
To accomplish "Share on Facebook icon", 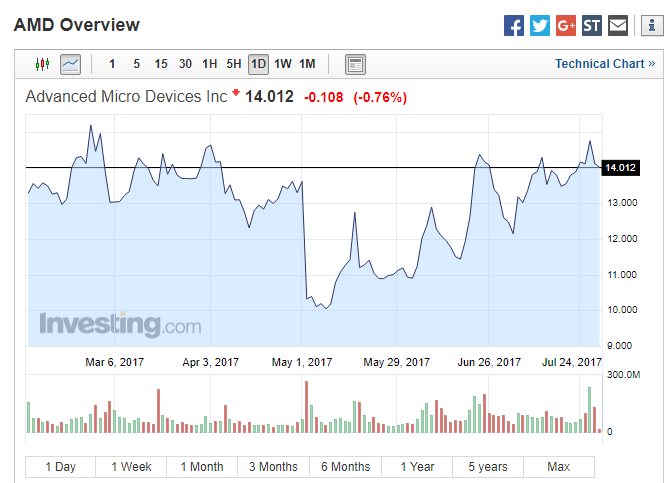I will click(514, 26).
